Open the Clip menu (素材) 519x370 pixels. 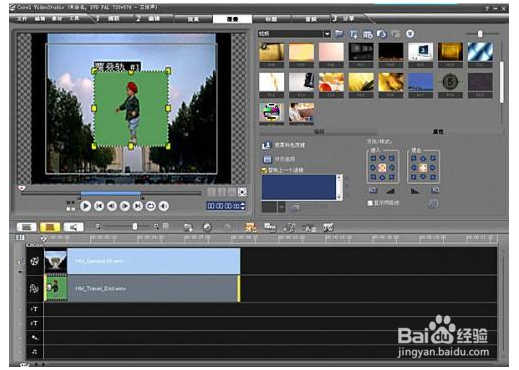click(x=57, y=19)
